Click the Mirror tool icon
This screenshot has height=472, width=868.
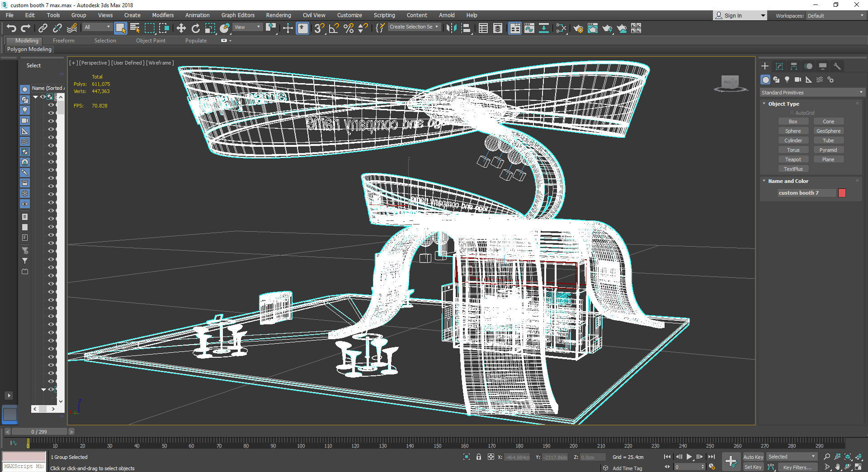[x=451, y=28]
